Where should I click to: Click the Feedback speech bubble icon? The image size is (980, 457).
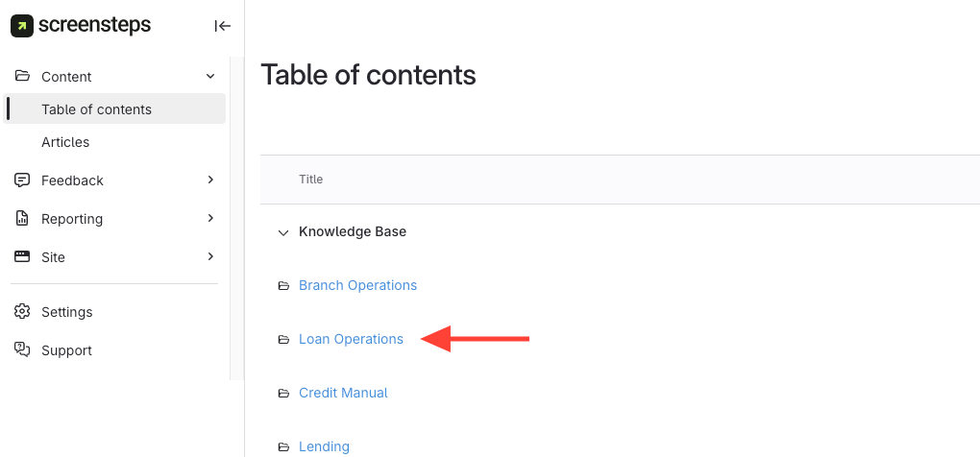point(22,180)
